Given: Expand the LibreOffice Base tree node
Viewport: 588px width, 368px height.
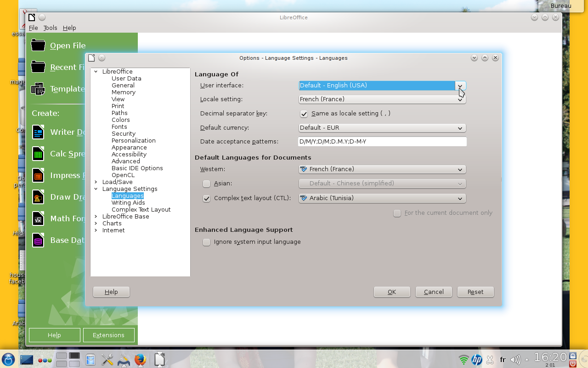Looking at the screenshot, I should [96, 216].
